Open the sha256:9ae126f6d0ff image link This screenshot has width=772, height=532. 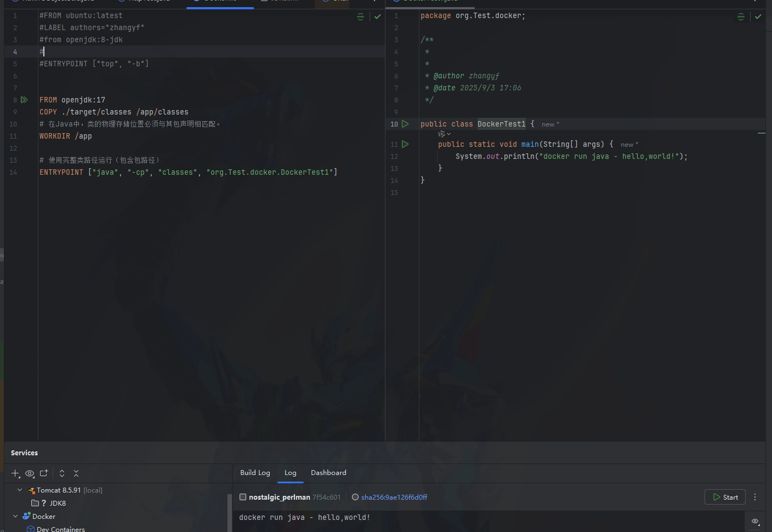coord(394,497)
